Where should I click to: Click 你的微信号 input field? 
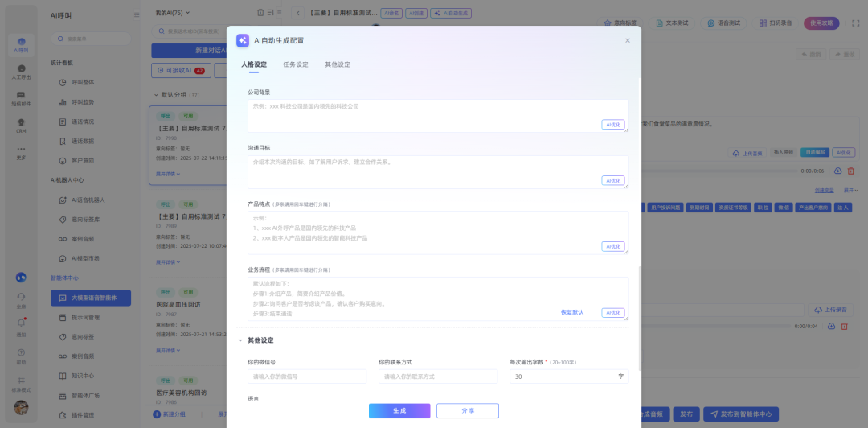coord(307,377)
